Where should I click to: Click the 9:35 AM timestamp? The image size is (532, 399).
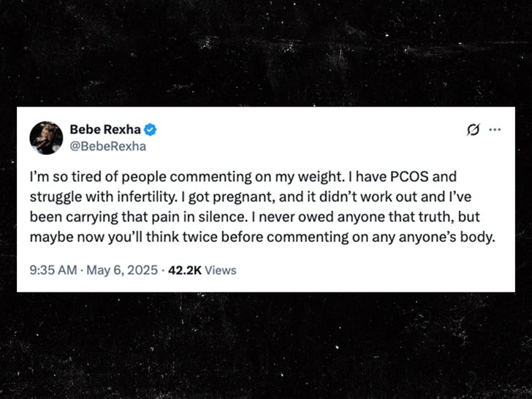coord(53,270)
